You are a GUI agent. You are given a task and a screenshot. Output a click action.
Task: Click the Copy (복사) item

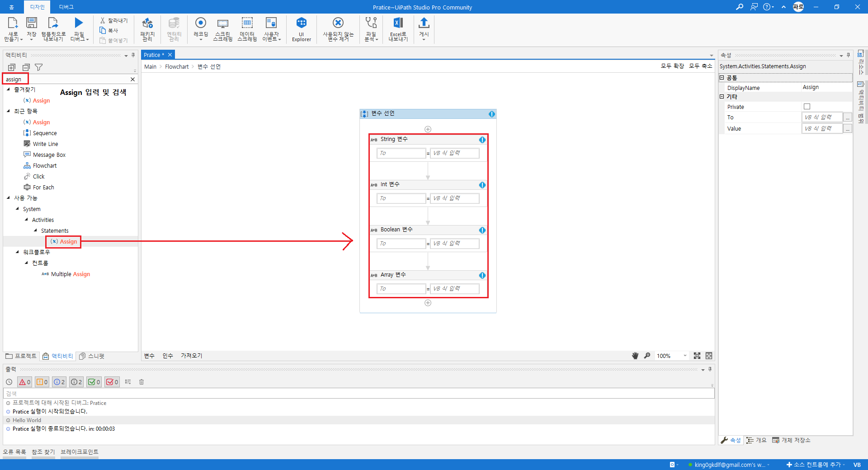click(109, 31)
